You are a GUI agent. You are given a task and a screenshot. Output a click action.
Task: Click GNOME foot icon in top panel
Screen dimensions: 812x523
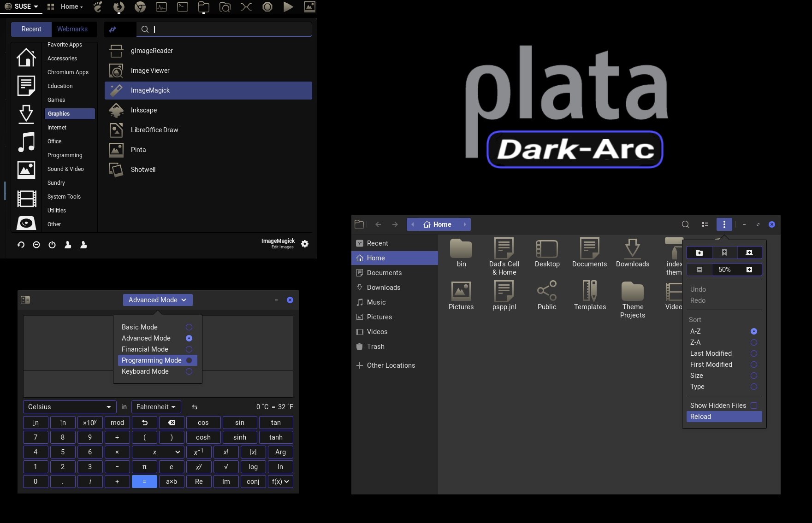98,6
